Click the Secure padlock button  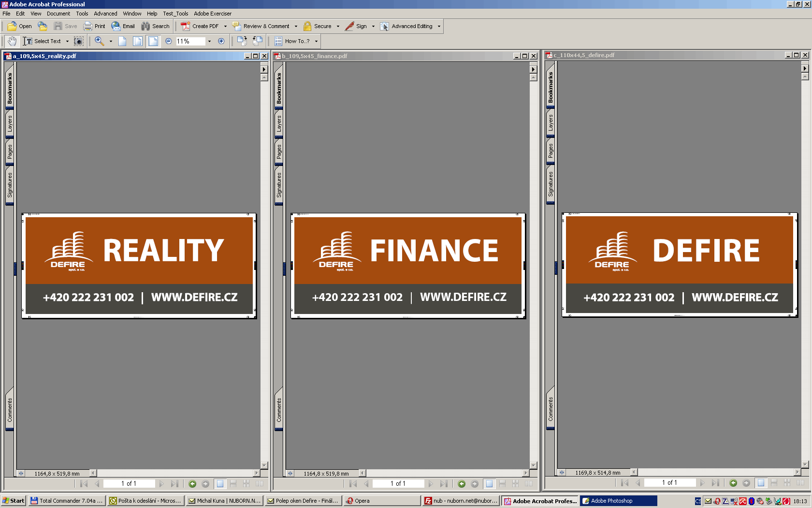[318, 26]
